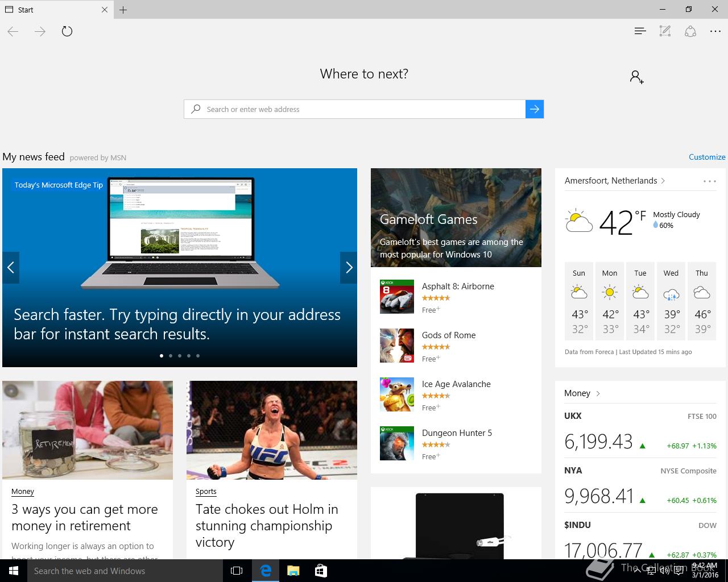Refresh the page
Image resolution: width=728 pixels, height=582 pixels.
(67, 31)
